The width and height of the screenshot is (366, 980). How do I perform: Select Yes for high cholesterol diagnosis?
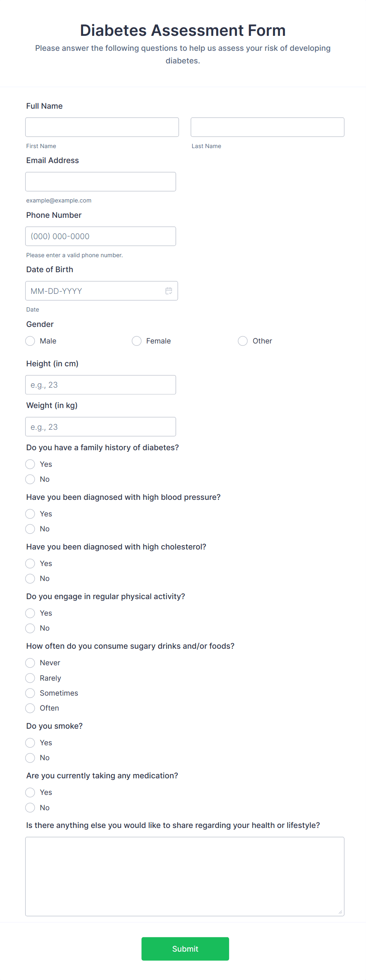point(30,563)
